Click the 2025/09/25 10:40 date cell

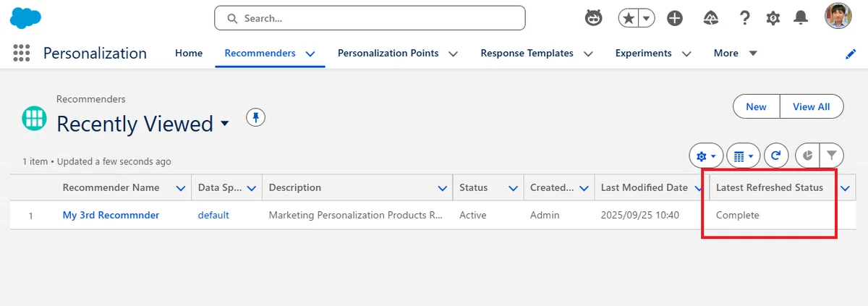[640, 215]
